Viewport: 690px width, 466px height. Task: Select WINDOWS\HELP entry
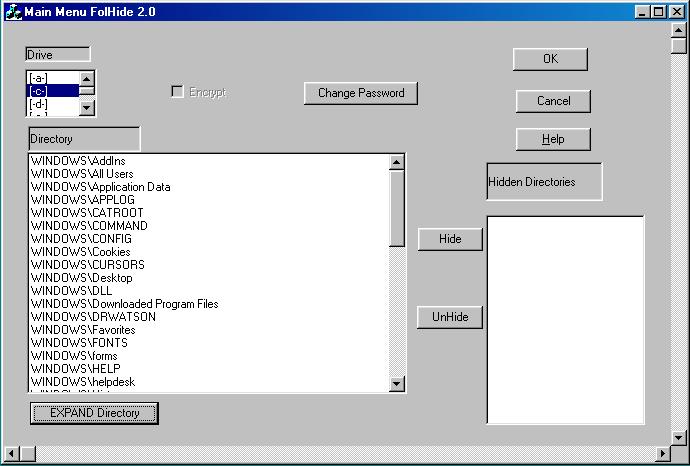point(209,369)
